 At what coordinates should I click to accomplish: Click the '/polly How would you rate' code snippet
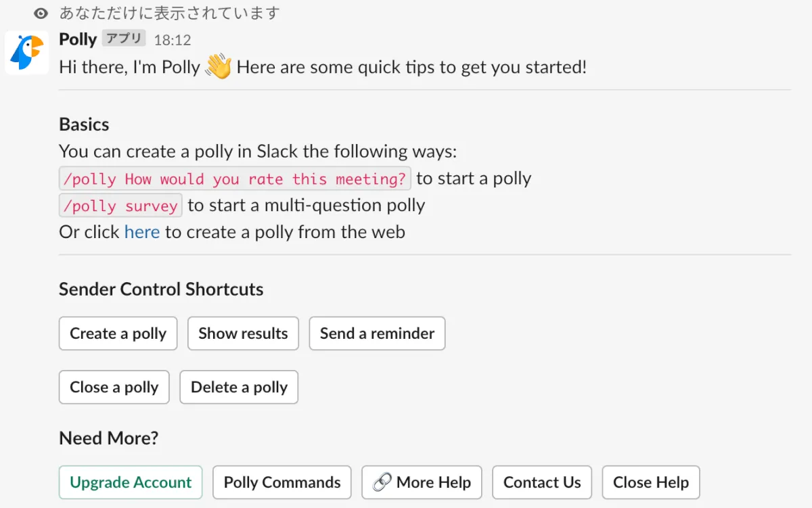pyautogui.click(x=235, y=179)
